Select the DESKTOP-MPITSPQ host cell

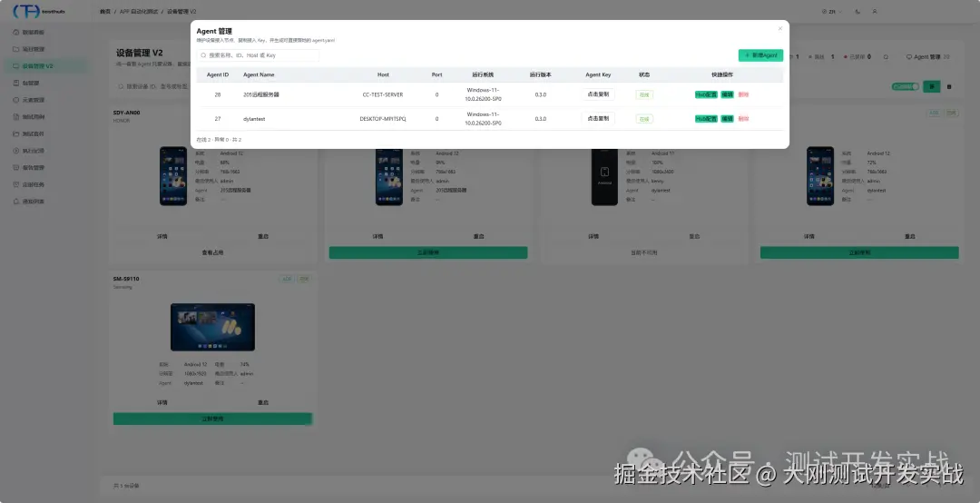[x=383, y=118]
